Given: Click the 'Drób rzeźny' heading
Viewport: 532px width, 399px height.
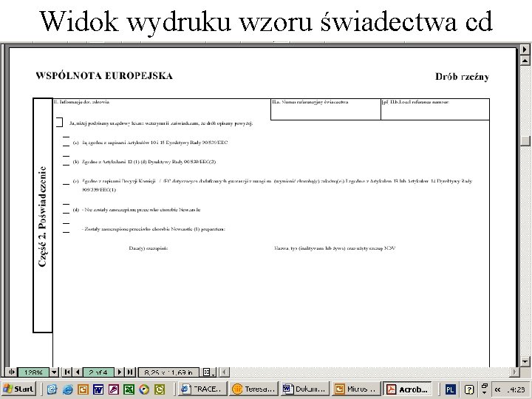Looking at the screenshot, I should point(462,77).
